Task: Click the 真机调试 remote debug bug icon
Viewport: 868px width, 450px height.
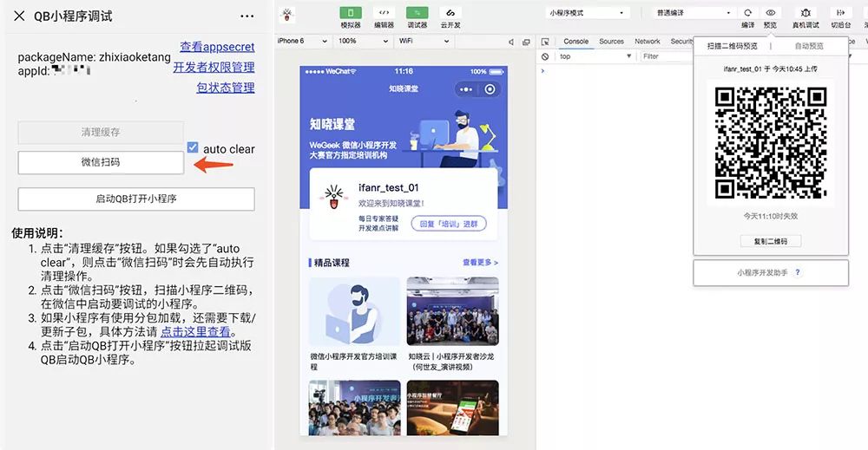Action: click(x=806, y=13)
